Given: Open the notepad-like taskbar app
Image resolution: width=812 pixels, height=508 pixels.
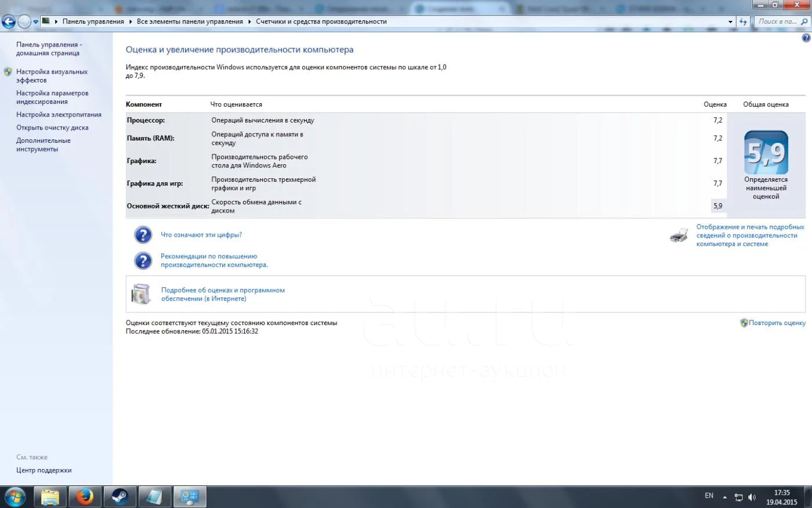Looking at the screenshot, I should 154,497.
